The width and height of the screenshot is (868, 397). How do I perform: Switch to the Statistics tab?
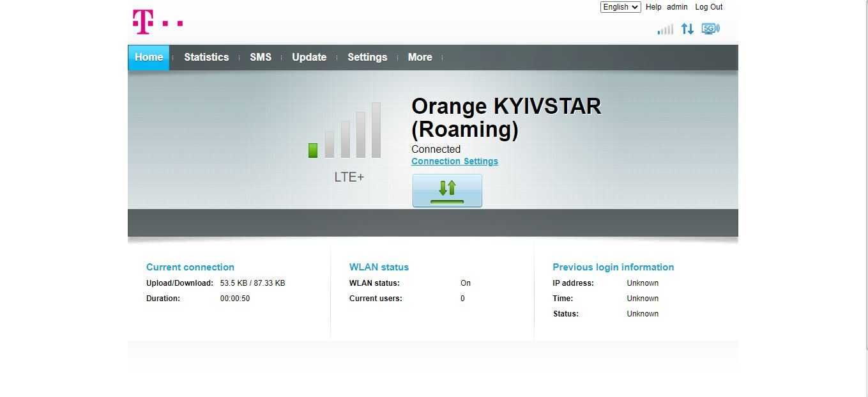(x=206, y=57)
